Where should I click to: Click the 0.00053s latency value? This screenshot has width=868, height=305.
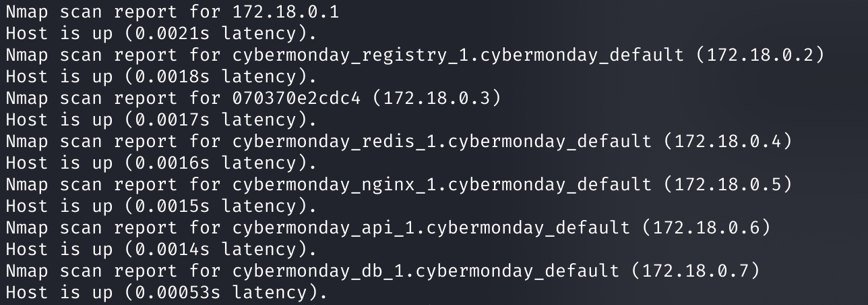tap(179, 292)
